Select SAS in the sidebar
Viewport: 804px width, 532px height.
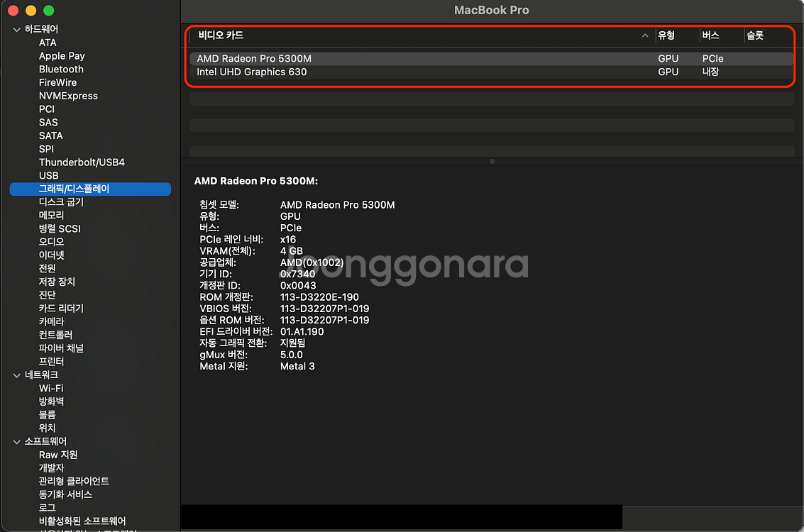(x=48, y=123)
